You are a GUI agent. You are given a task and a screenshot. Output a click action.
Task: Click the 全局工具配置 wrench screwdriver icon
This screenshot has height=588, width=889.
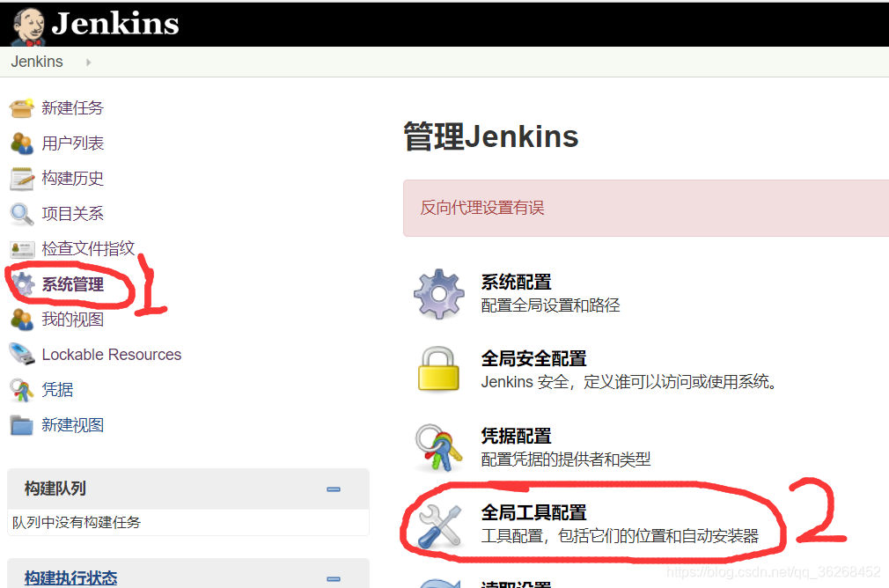(440, 526)
